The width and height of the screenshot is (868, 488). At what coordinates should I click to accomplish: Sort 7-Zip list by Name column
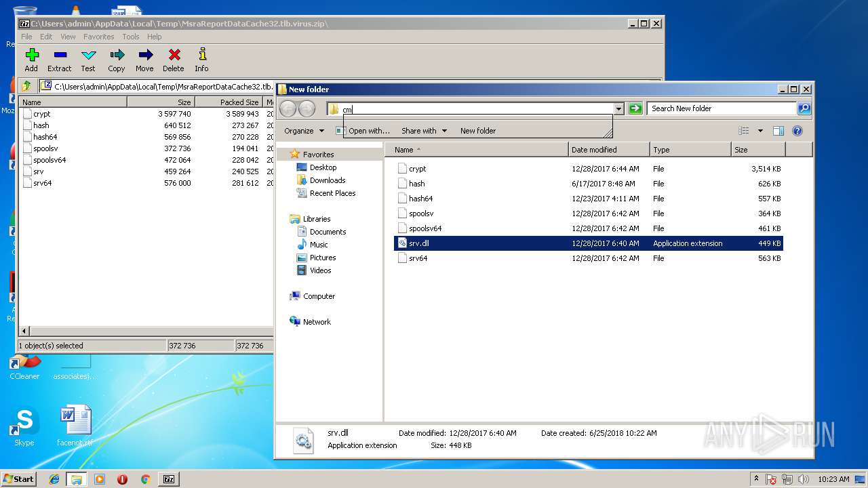pyautogui.click(x=73, y=102)
